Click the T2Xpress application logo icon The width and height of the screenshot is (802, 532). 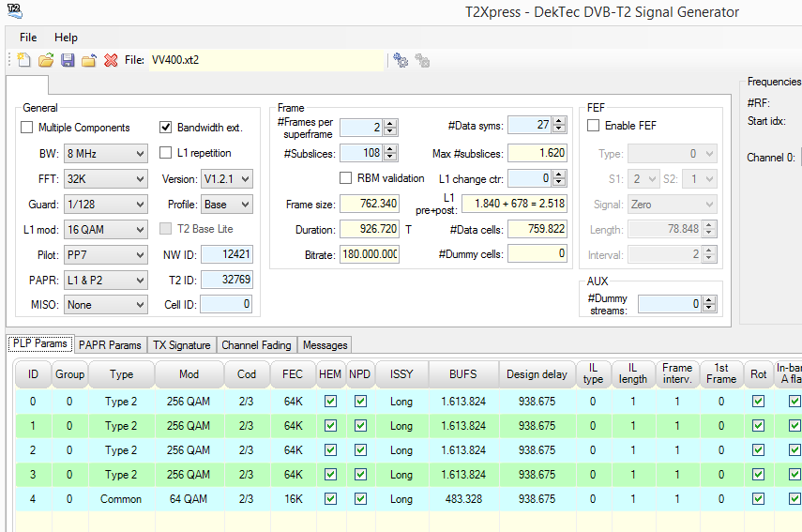pos(15,10)
